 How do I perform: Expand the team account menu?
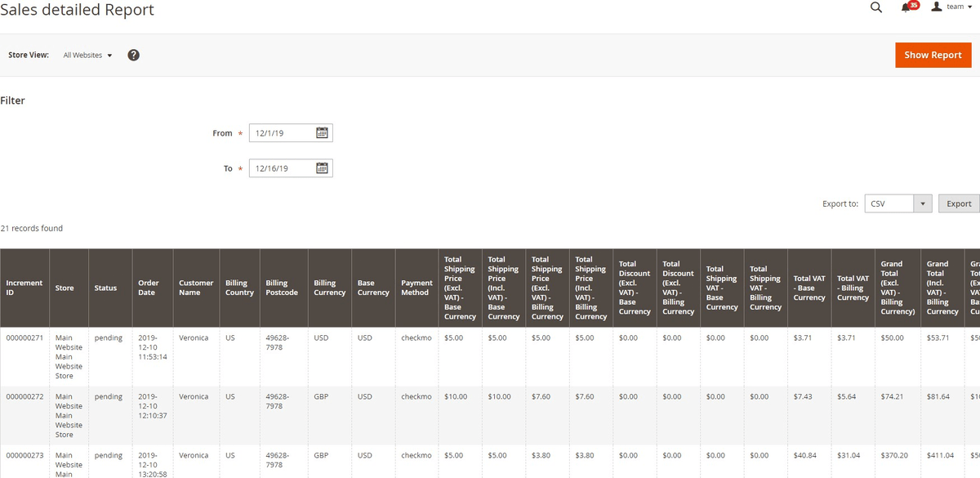click(x=958, y=7)
